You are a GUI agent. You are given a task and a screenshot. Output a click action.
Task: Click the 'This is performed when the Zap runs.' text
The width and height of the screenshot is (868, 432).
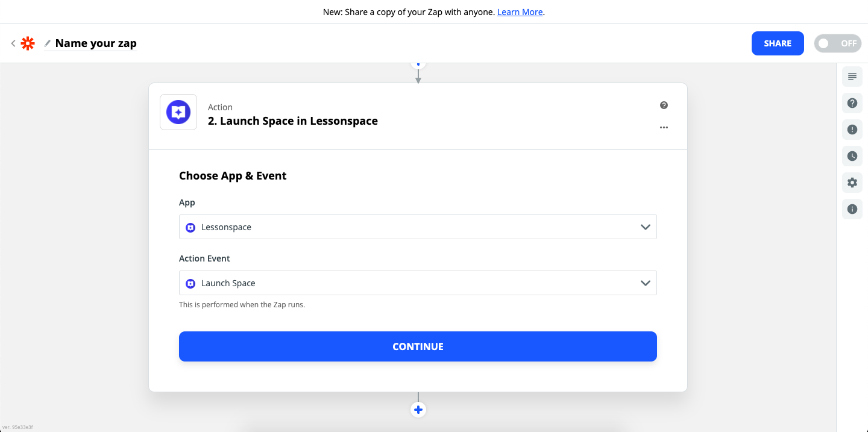242,305
